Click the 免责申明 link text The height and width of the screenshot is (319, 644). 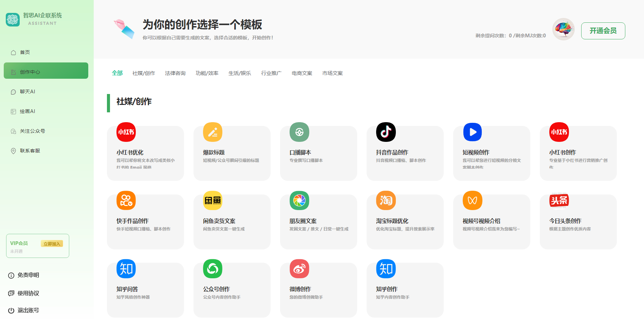pyautogui.click(x=28, y=275)
